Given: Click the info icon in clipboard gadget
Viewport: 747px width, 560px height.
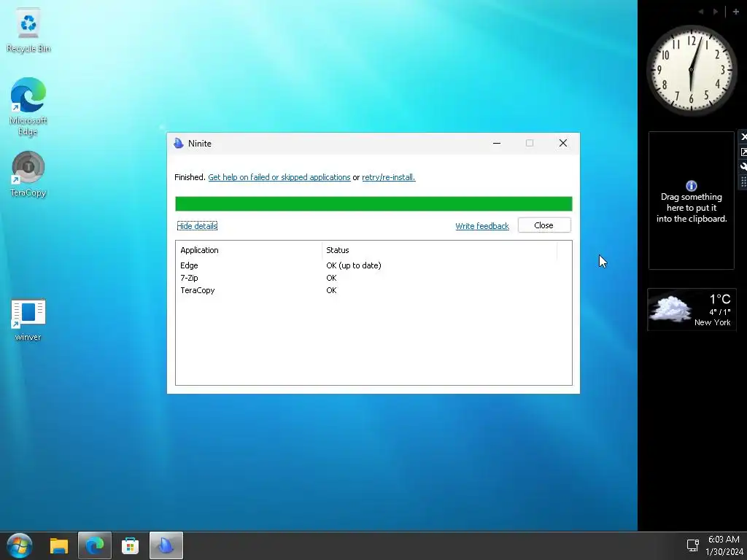Looking at the screenshot, I should pos(692,186).
